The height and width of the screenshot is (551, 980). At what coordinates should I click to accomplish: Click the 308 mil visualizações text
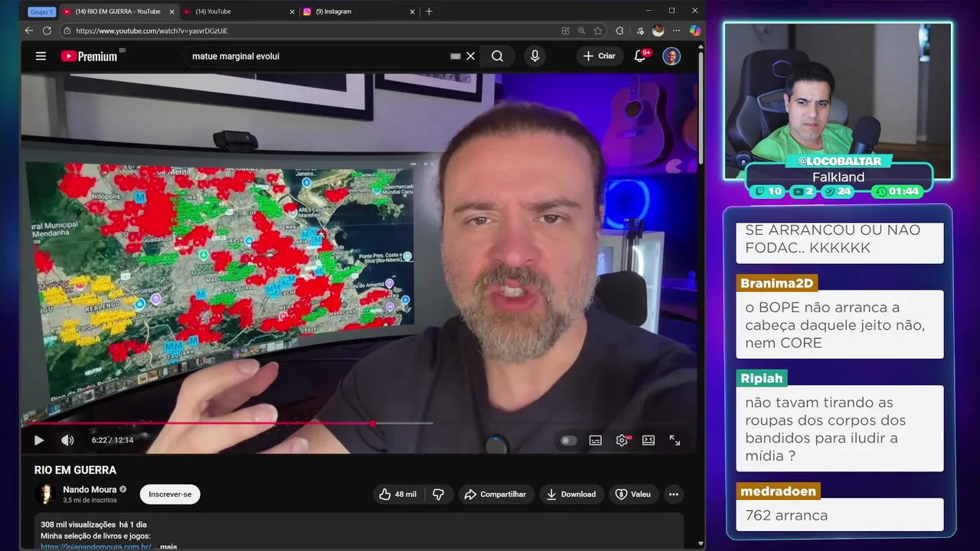click(x=78, y=524)
